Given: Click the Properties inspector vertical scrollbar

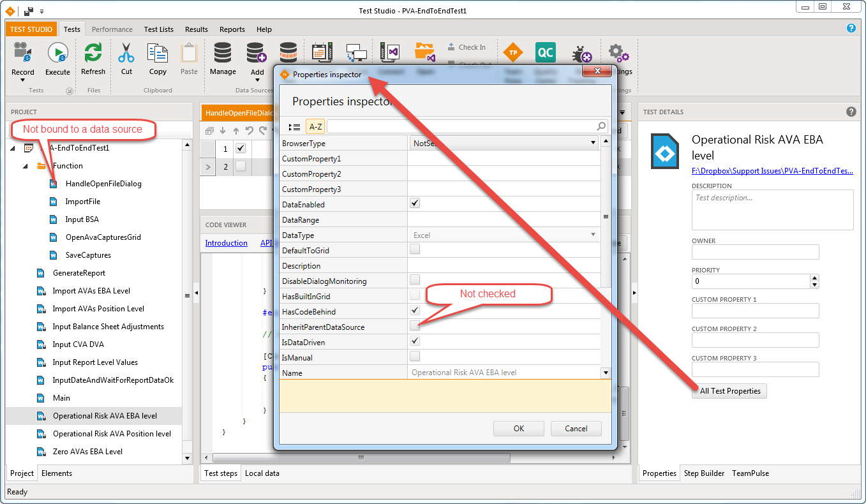Looking at the screenshot, I should click(606, 216).
